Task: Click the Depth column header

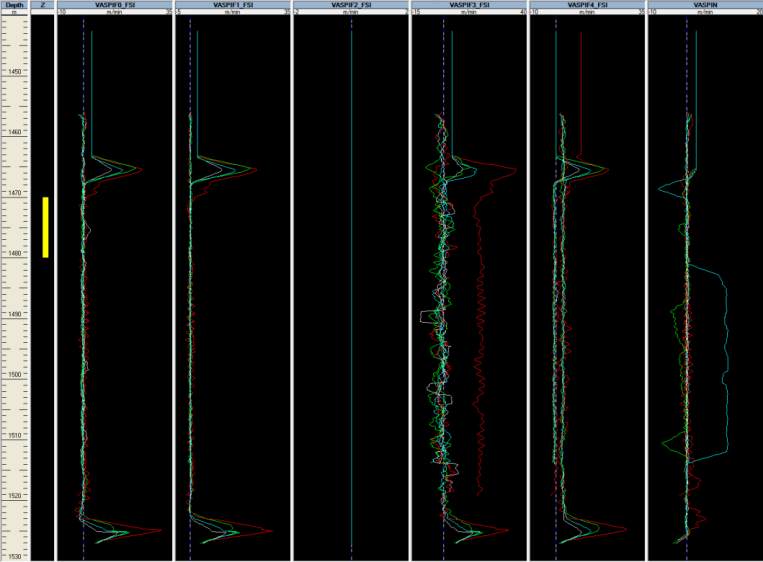Action: tap(14, 5)
